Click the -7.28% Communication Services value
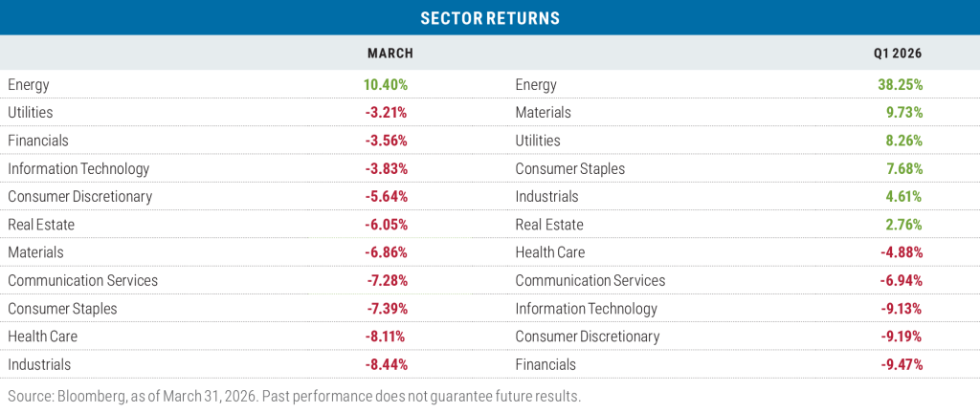980x413 pixels. click(x=386, y=281)
